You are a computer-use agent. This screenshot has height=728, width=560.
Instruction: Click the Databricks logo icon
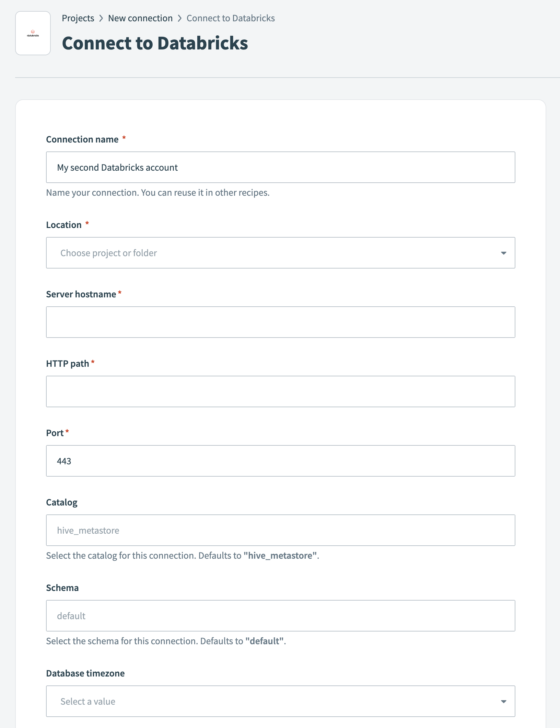click(x=33, y=33)
